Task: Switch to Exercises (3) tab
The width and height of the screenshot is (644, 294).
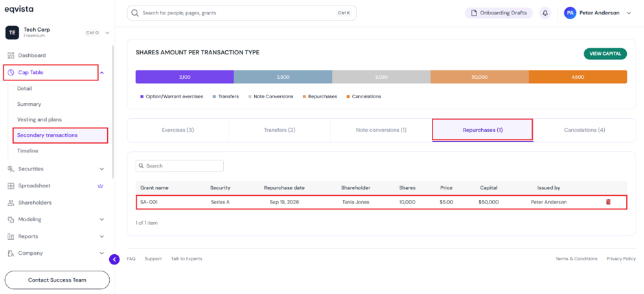Action: tap(178, 130)
